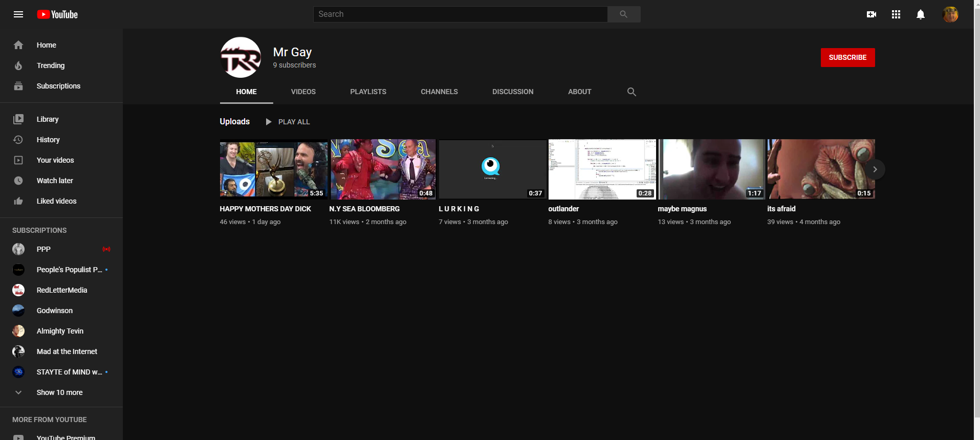
Task: Click the its afraid video title
Action: point(781,209)
